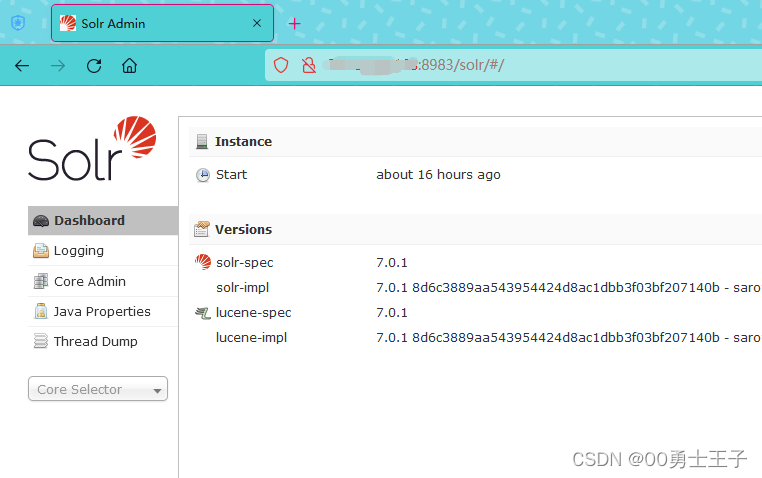Go to browser home page icon
Screen dimensions: 762x478
click(129, 65)
